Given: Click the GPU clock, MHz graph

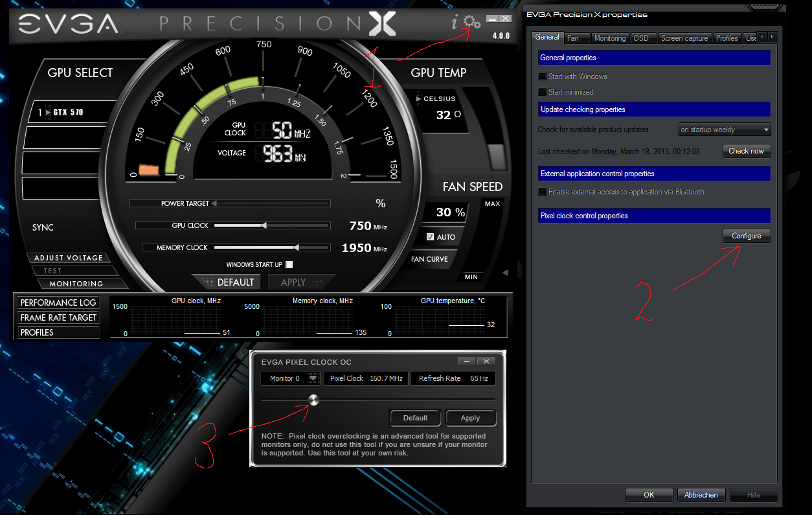Looking at the screenshot, I should click(x=177, y=319).
